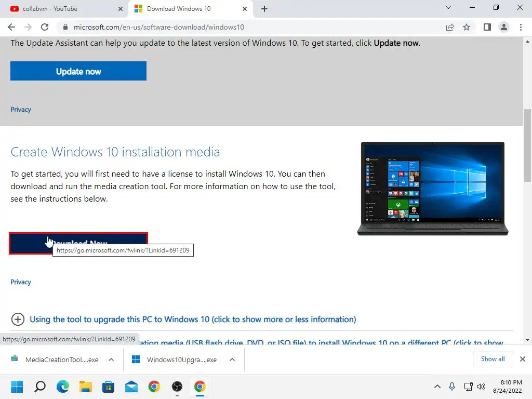The image size is (532, 399).
Task: Click the microphone tray icon
Action: [x=452, y=387]
